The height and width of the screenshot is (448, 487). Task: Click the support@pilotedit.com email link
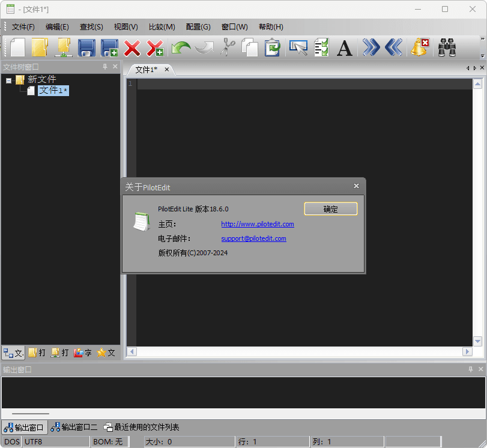pyautogui.click(x=253, y=238)
